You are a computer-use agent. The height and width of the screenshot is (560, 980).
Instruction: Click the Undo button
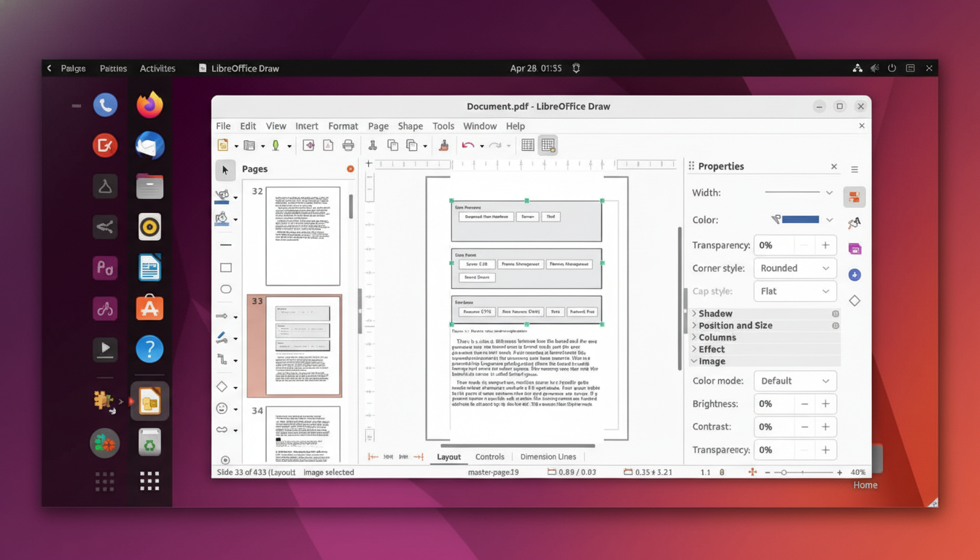tap(467, 144)
